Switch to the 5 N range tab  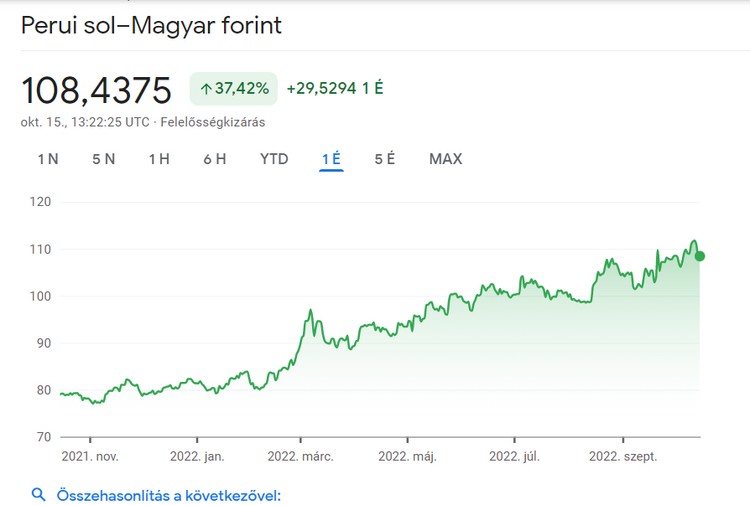click(x=103, y=159)
